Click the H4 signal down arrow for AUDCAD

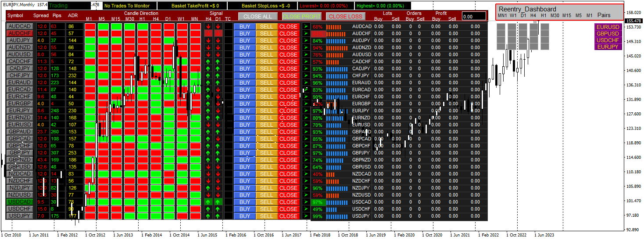pos(208,27)
